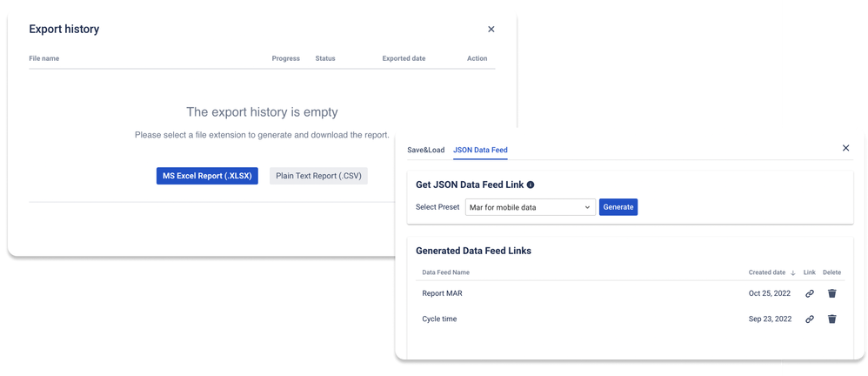
Task: Sort by Created date arrow
Action: click(x=792, y=272)
